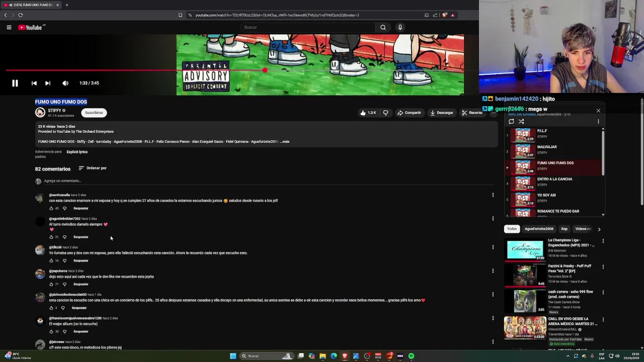The image size is (644, 362).
Task: Reply to @franciscomiguelvencescabre1250's comment
Action: 81,331
